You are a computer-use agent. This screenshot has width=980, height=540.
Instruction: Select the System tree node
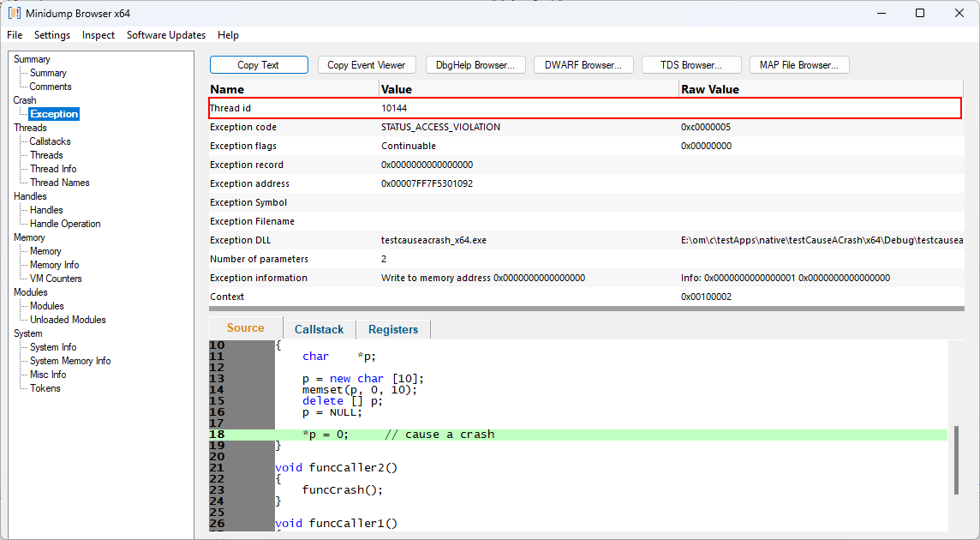coord(28,333)
